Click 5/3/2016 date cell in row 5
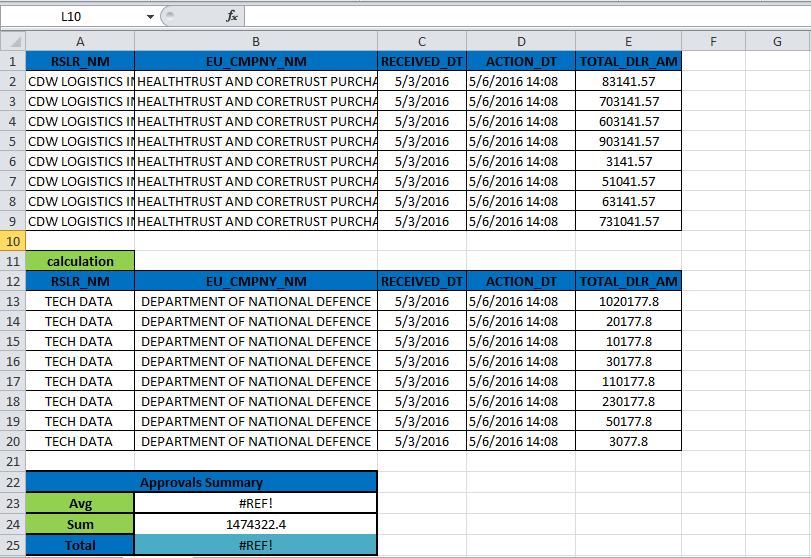 click(x=422, y=142)
